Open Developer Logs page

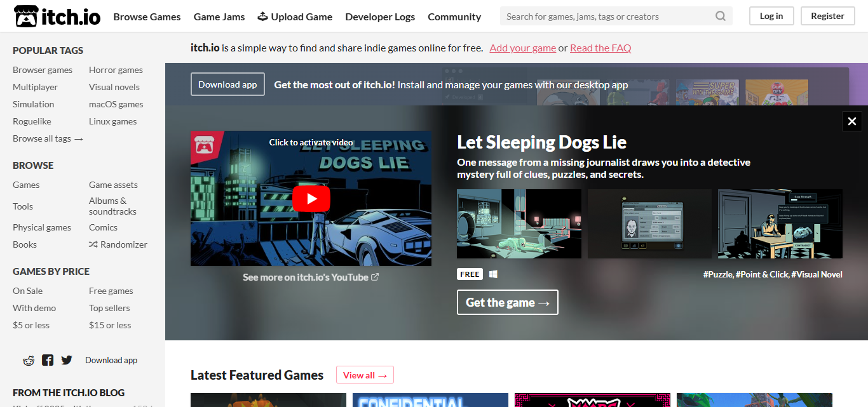point(380,17)
